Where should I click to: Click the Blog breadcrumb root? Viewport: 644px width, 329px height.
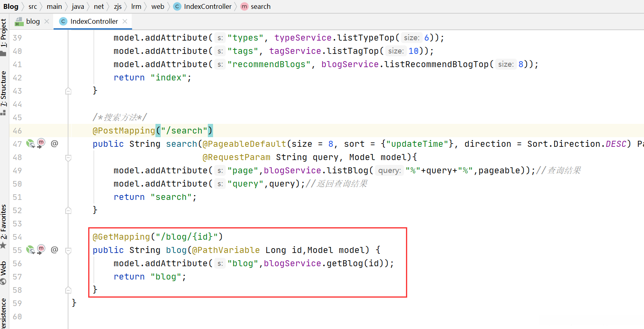[x=11, y=6]
